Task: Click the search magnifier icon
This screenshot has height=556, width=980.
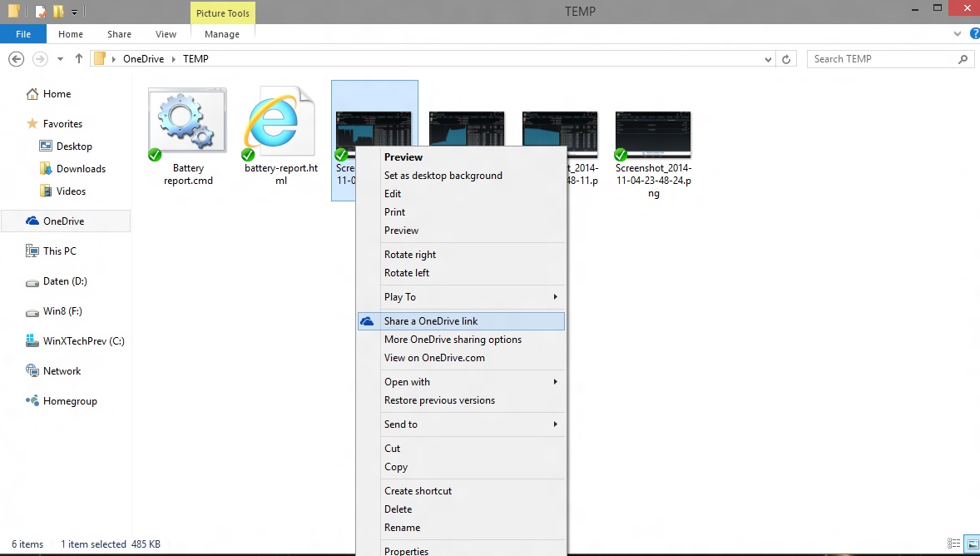Action: 963,59
